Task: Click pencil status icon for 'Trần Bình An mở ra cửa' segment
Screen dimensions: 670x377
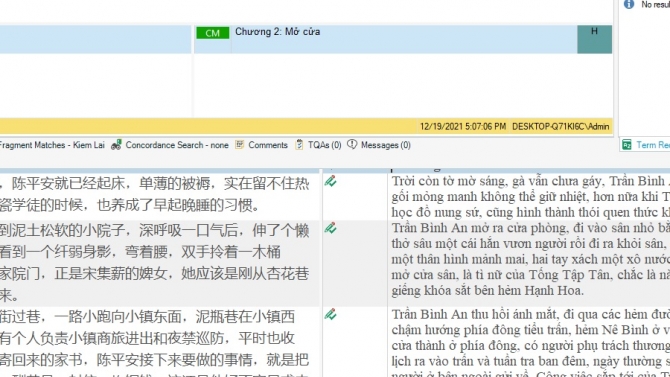Action: pos(330,228)
